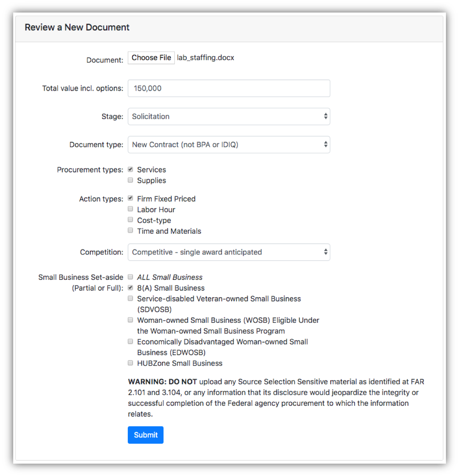The image size is (458, 476).
Task: Select the HUBZone Small Business checkbox
Action: (130, 363)
